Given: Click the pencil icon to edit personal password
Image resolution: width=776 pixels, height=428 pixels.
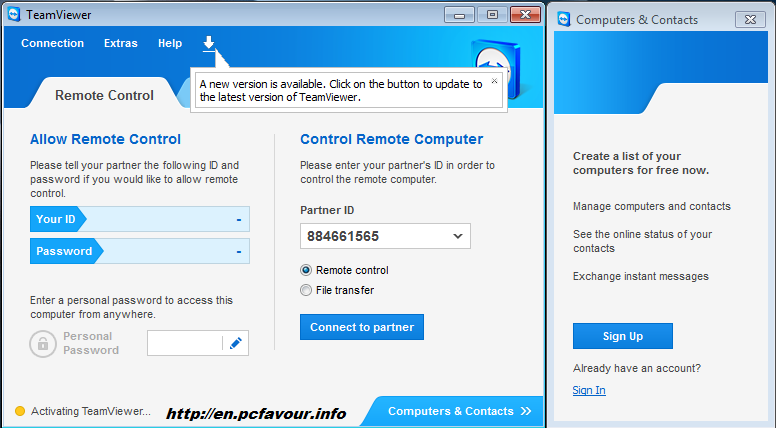Looking at the screenshot, I should [x=236, y=343].
